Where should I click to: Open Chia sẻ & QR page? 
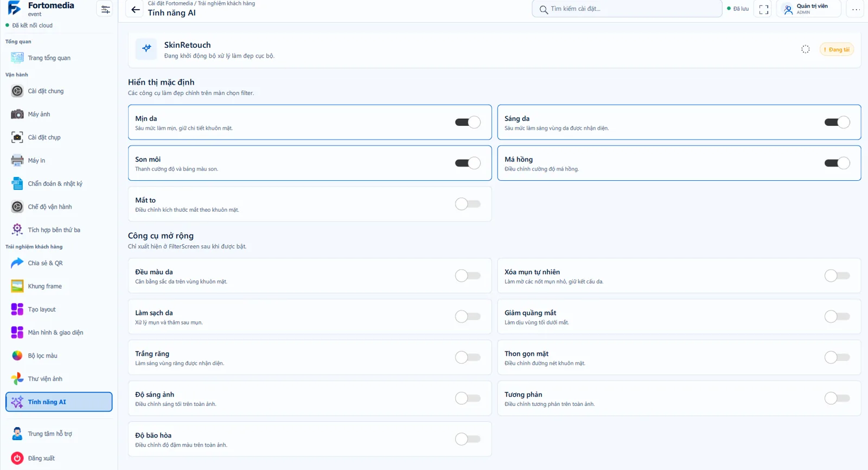pyautogui.click(x=59, y=263)
